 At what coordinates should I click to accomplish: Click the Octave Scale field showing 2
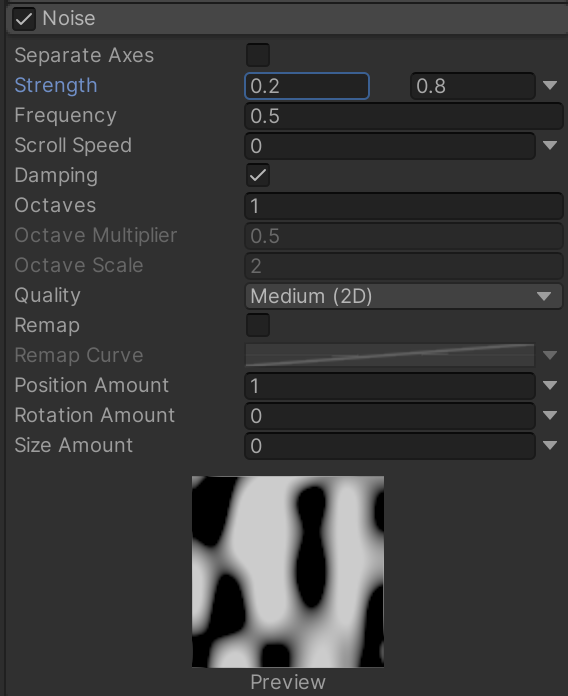[x=404, y=265]
